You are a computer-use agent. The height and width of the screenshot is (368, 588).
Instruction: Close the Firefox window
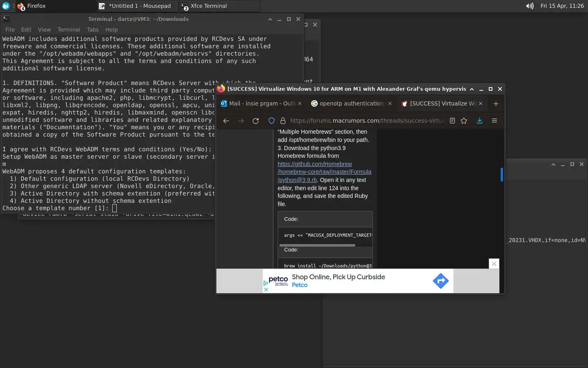click(500, 89)
